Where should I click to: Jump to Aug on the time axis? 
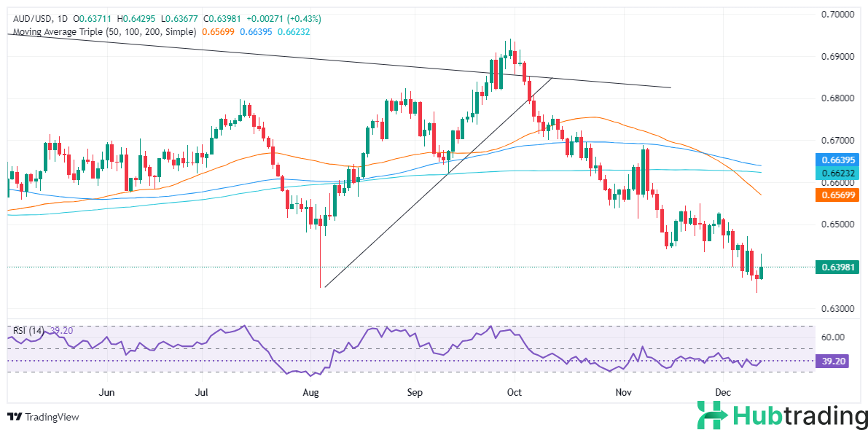point(311,392)
